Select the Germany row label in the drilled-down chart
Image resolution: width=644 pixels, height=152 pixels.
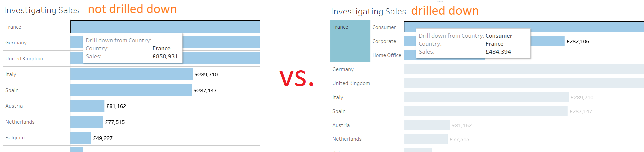tap(343, 69)
